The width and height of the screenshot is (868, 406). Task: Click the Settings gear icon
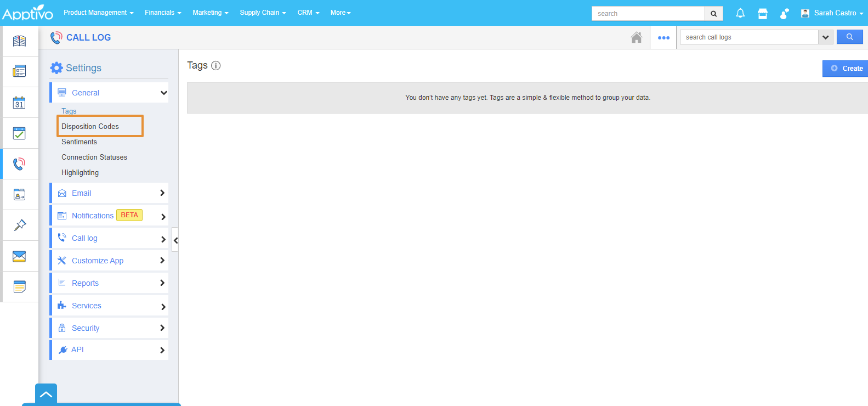point(56,67)
